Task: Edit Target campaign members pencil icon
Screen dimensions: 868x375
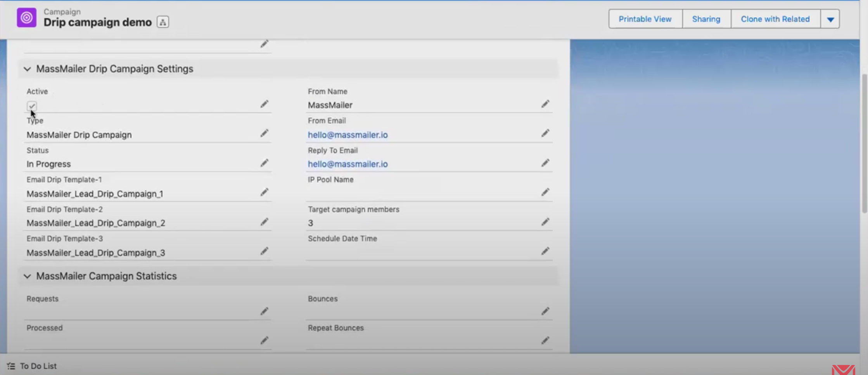Action: [x=545, y=222]
